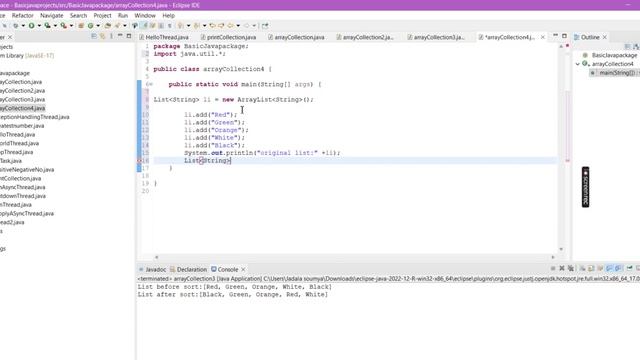Viewport: 640px width, 360px height.
Task: Open the Window menu
Action: click(145, 16)
